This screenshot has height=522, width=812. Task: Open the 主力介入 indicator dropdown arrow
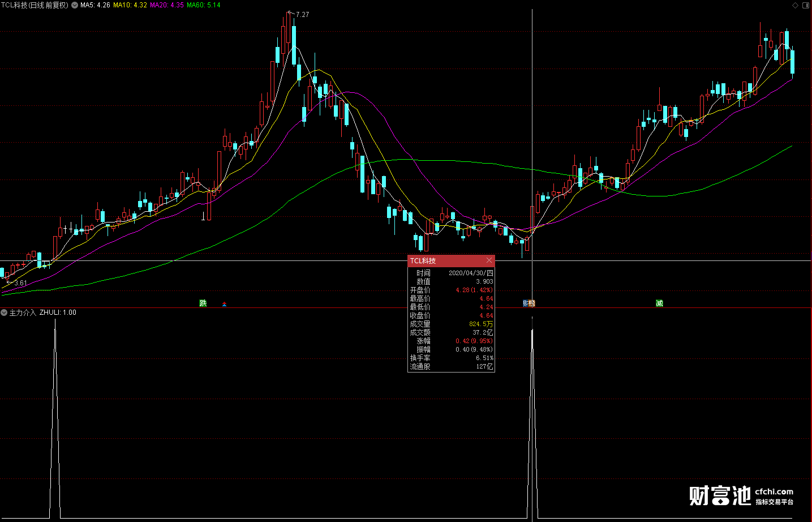pos(4,313)
